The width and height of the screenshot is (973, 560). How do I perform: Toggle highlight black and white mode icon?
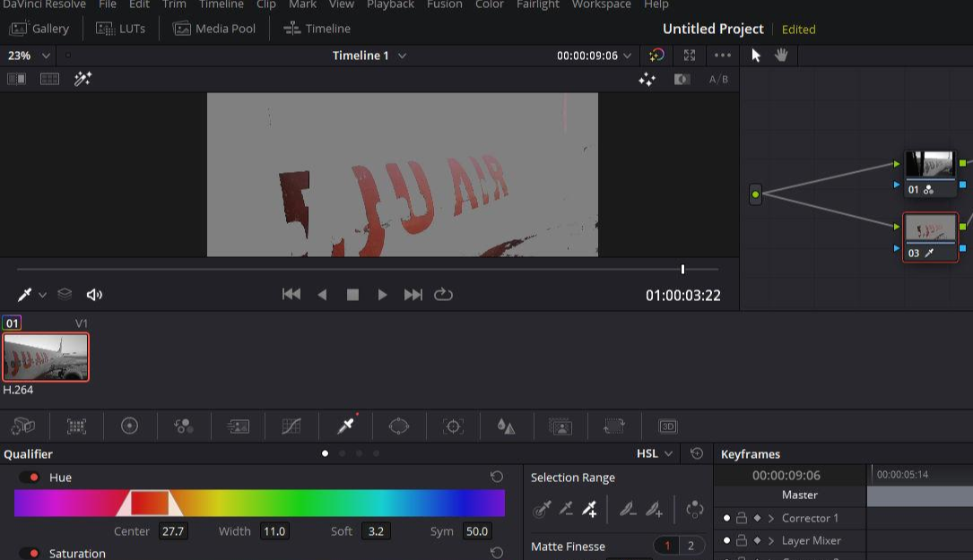[x=682, y=80]
